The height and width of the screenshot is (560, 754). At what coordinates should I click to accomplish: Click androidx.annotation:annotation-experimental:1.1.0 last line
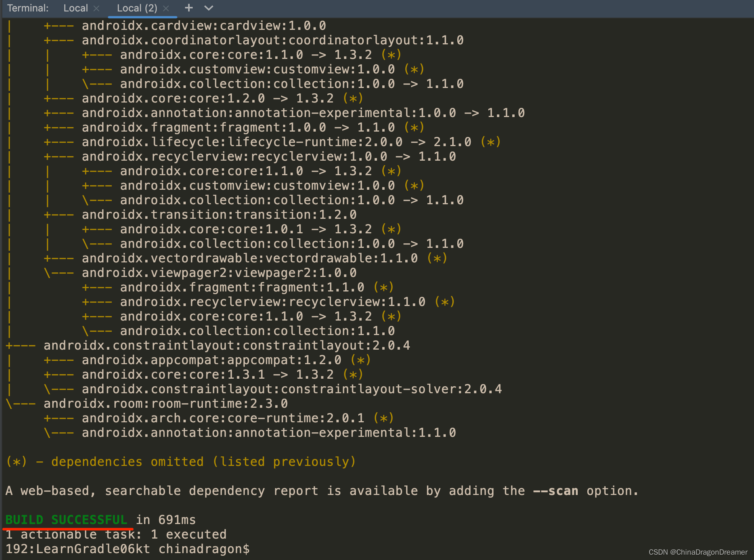269,433
